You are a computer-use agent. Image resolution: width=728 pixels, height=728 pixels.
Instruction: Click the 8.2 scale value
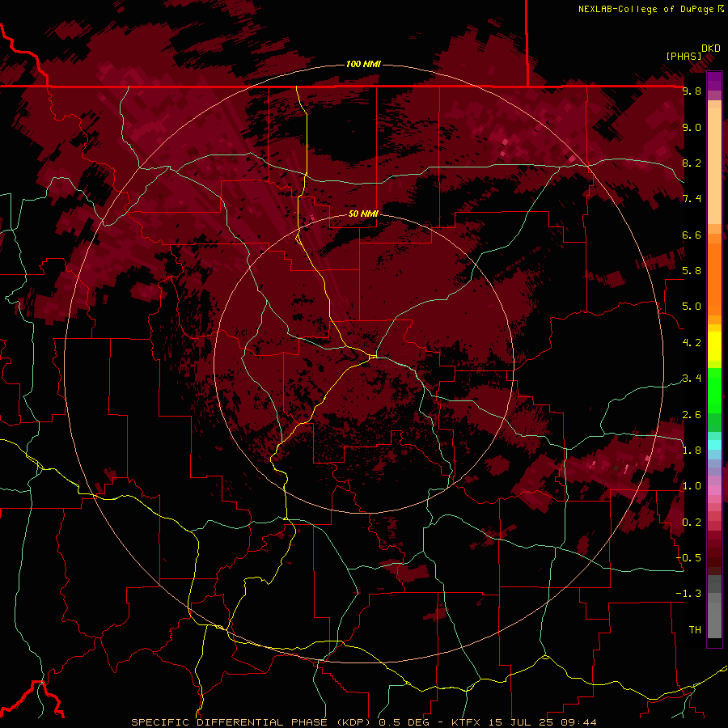[x=692, y=163]
